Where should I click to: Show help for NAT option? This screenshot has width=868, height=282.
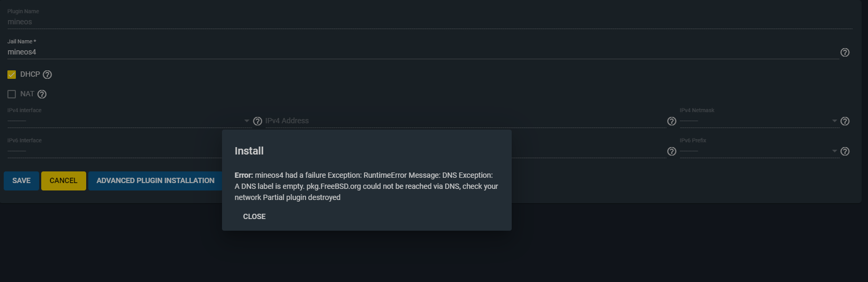(42, 94)
